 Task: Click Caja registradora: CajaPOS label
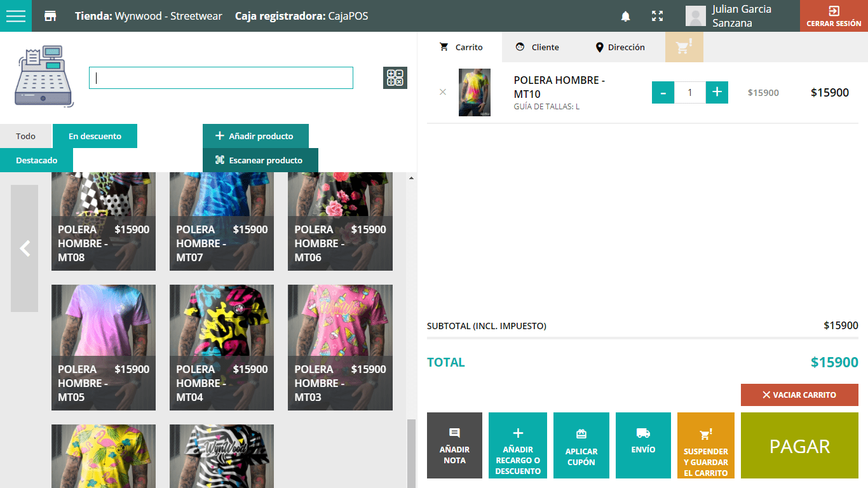click(x=301, y=16)
